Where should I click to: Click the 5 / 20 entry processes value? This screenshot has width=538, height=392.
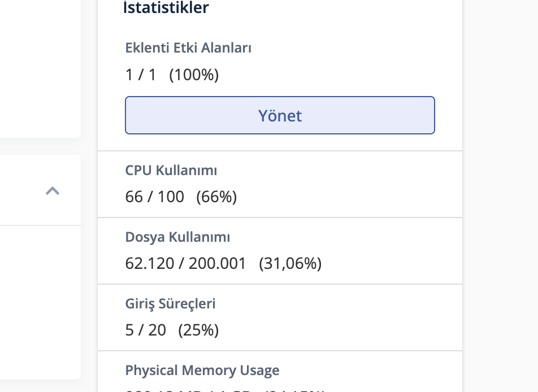click(x=146, y=330)
